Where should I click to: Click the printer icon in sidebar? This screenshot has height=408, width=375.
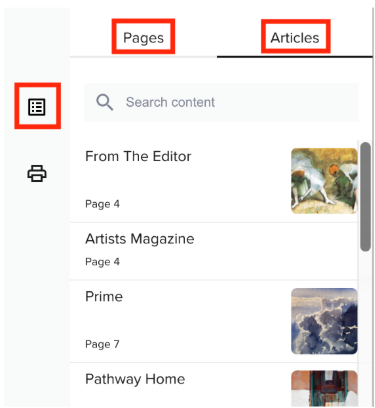(x=37, y=173)
